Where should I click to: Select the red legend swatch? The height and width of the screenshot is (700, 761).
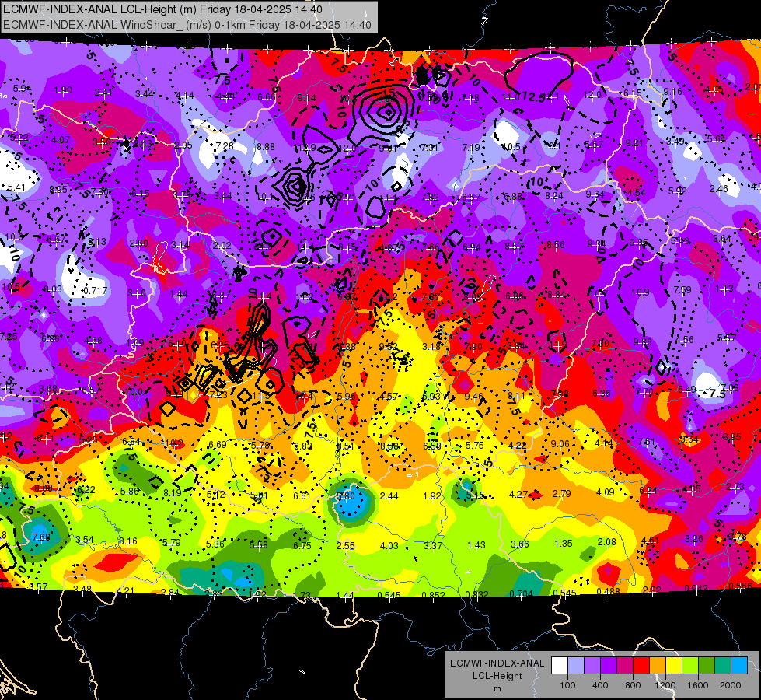pos(641,665)
